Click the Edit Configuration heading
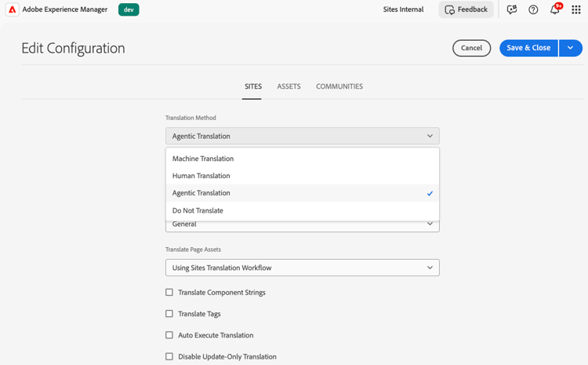 tap(73, 49)
